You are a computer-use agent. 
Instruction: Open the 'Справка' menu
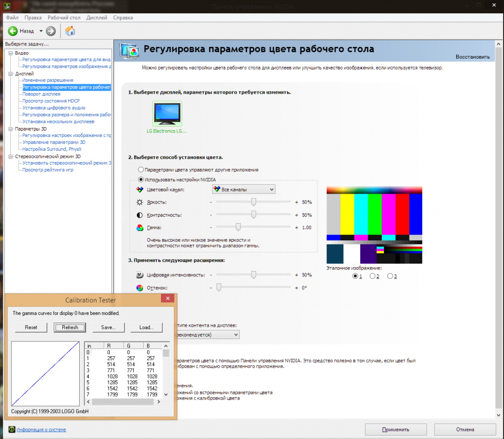click(x=123, y=18)
